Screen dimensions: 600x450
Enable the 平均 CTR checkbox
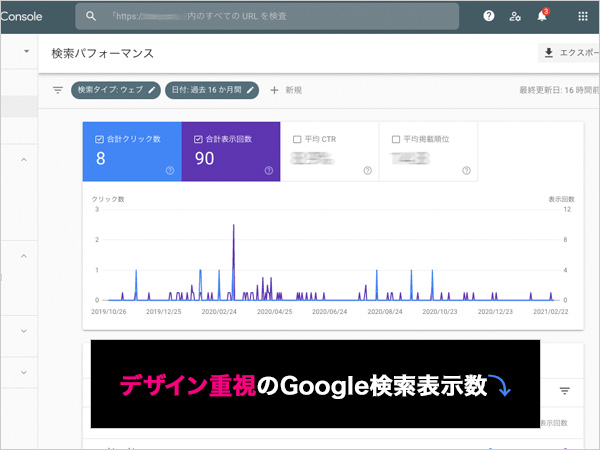297,139
